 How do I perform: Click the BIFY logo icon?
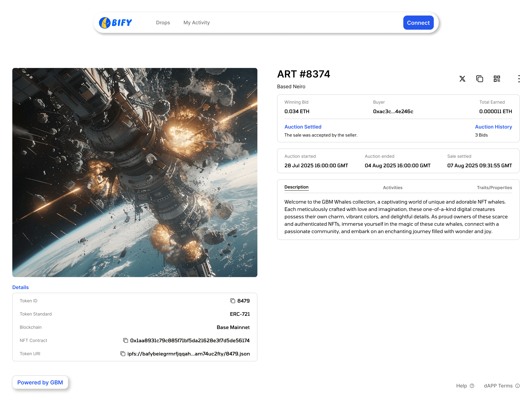click(x=105, y=23)
